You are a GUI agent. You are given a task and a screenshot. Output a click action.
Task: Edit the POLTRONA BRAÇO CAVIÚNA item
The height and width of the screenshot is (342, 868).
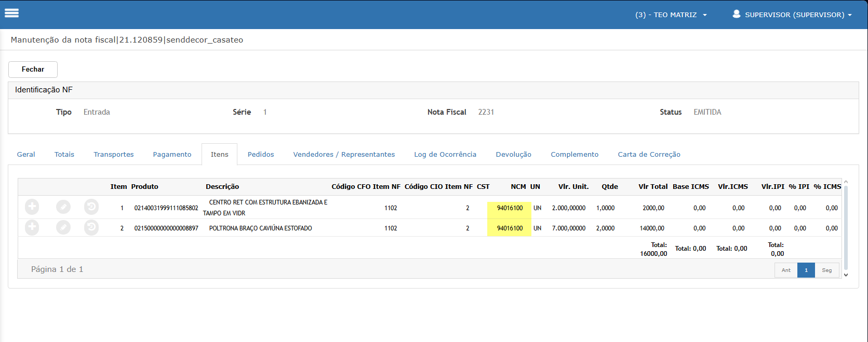click(63, 227)
